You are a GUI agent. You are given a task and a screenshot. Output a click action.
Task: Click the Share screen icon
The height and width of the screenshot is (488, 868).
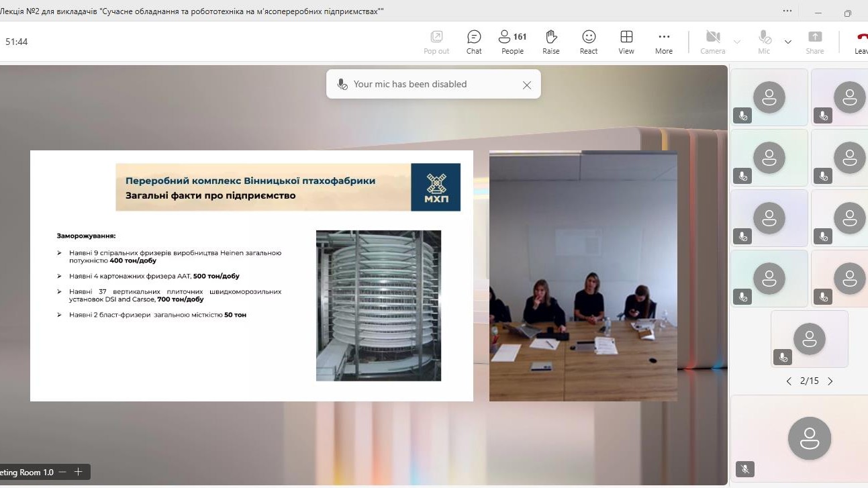[815, 42]
